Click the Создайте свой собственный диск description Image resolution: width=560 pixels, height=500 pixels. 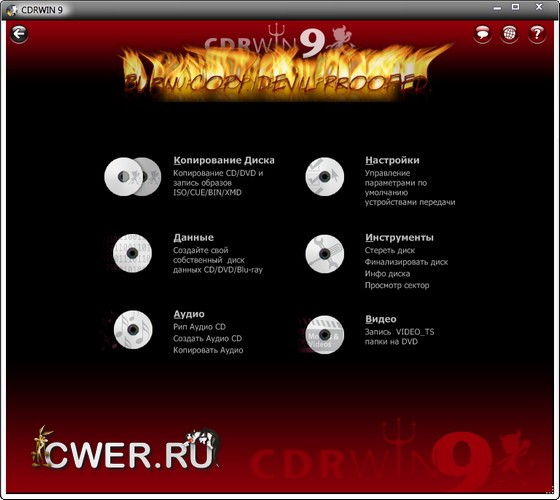pyautogui.click(x=218, y=260)
